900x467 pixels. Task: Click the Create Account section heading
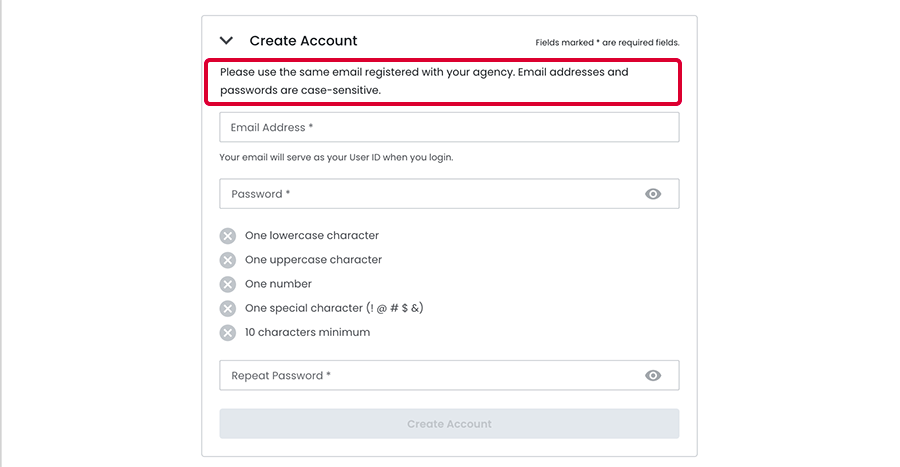303,41
